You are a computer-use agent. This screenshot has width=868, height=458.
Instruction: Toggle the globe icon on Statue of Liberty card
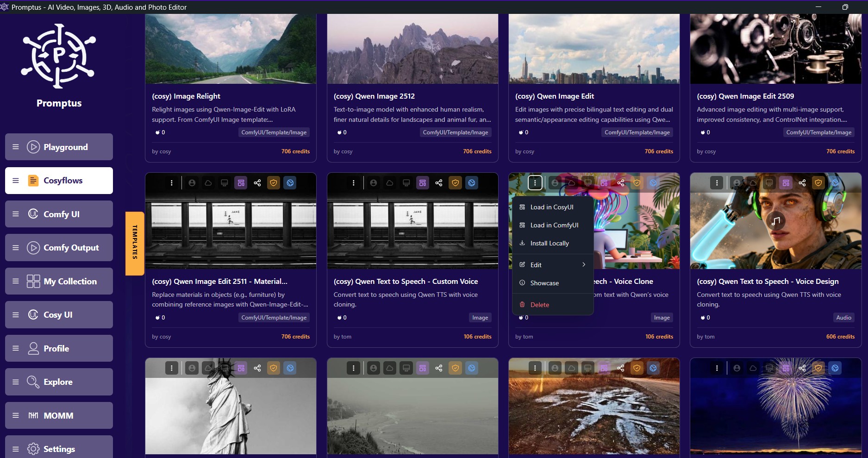point(290,368)
